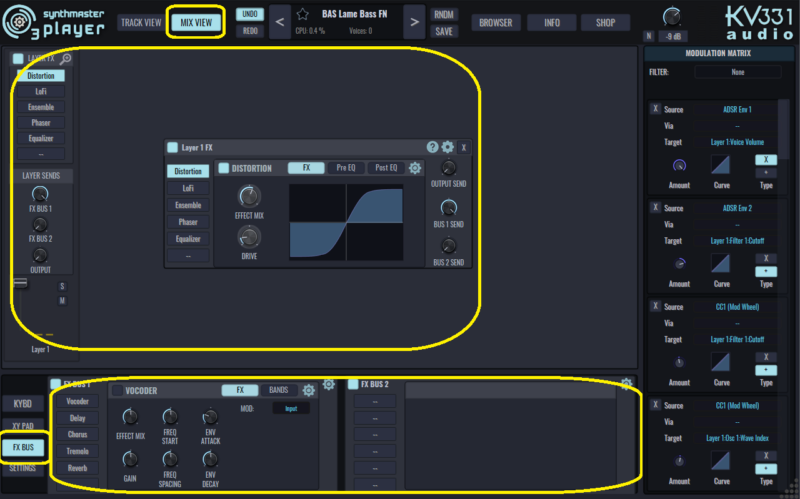Viewport: 800px width, 499px height.
Task: Select the Pre EQ tab in Distortion
Action: click(x=346, y=168)
